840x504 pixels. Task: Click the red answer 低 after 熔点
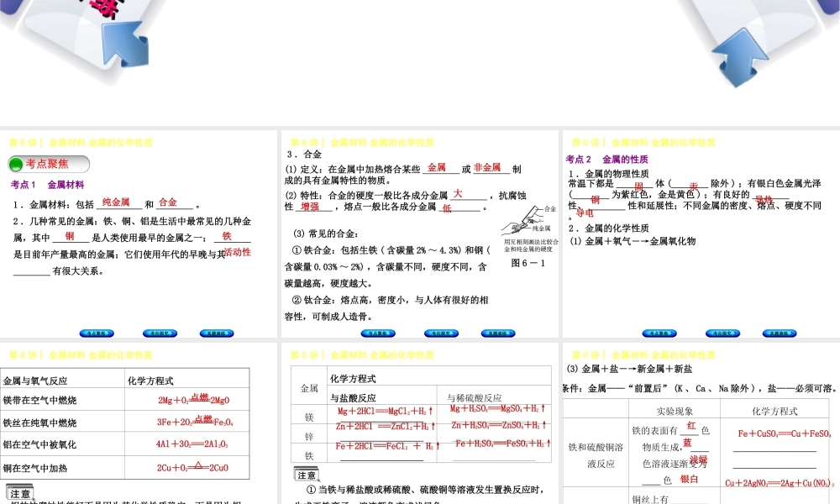447,208
